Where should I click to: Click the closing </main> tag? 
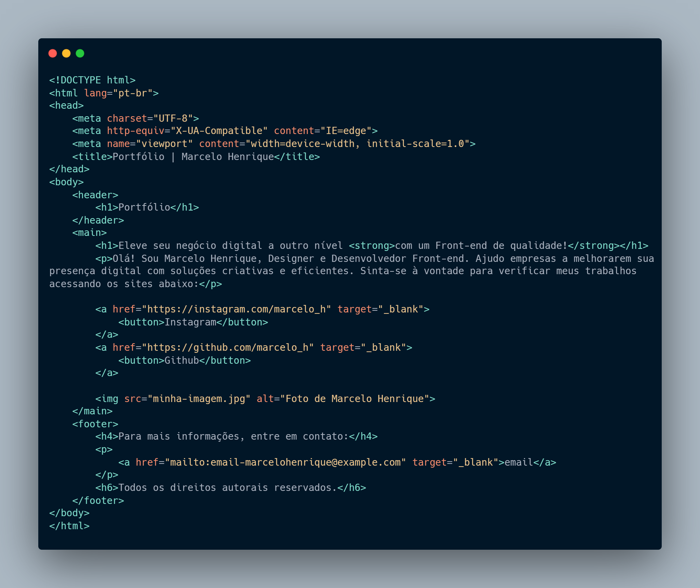point(92,411)
